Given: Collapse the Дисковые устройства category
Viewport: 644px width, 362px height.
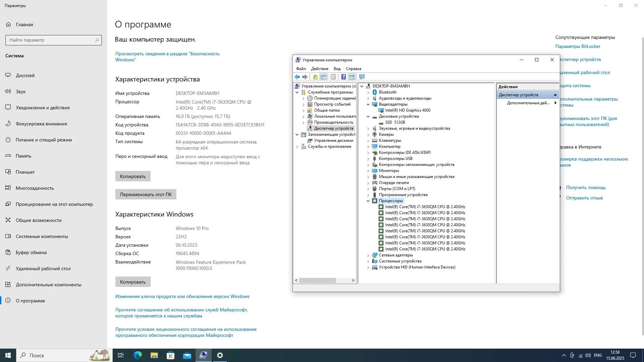Looking at the screenshot, I should point(368,117).
